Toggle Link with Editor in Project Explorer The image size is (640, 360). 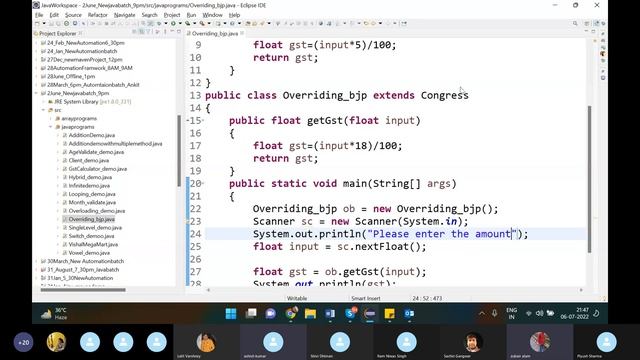point(141,32)
